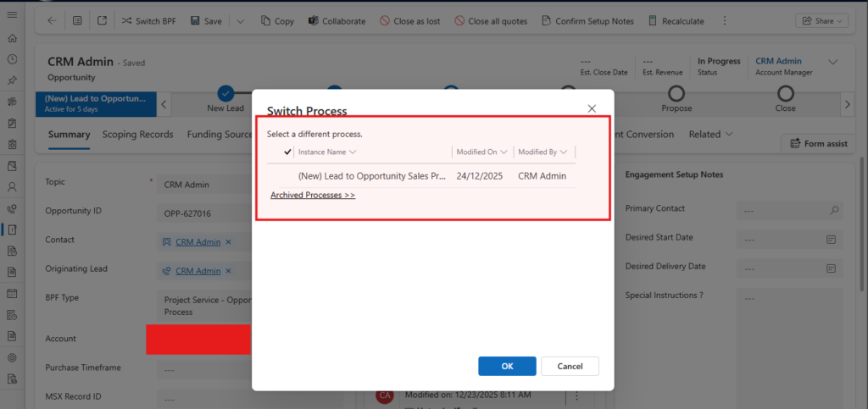This screenshot has height=409, width=868.
Task: Expand the Save options dropdown arrow
Action: pyautogui.click(x=241, y=21)
